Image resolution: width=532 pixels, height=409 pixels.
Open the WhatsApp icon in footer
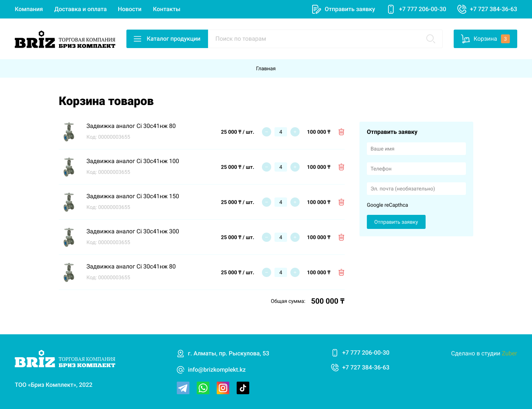tap(203, 388)
